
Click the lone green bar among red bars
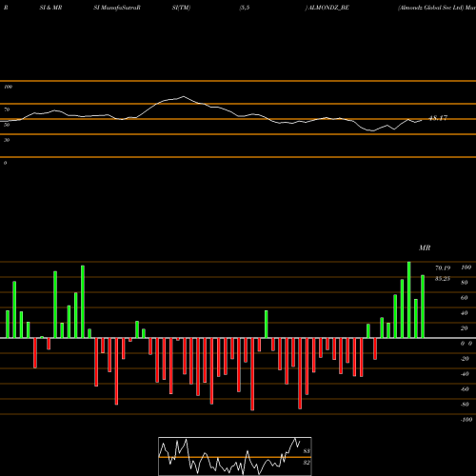pyautogui.click(x=267, y=324)
